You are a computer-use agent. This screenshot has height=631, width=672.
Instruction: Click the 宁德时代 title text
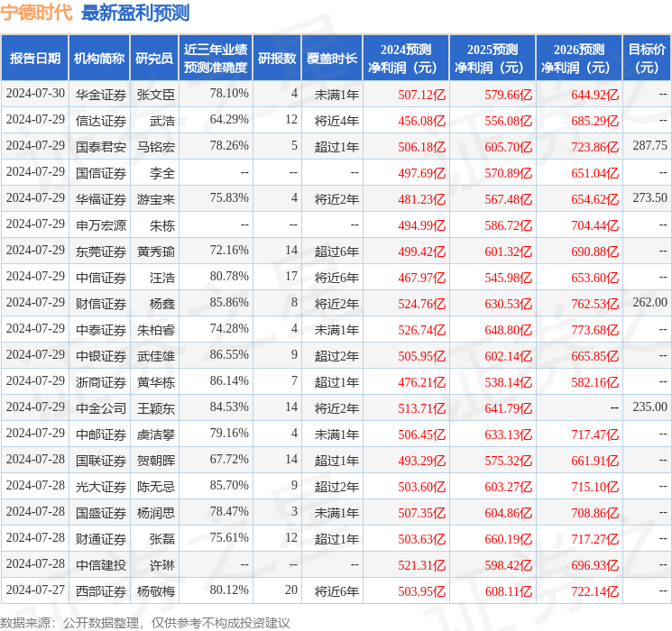(x=36, y=13)
